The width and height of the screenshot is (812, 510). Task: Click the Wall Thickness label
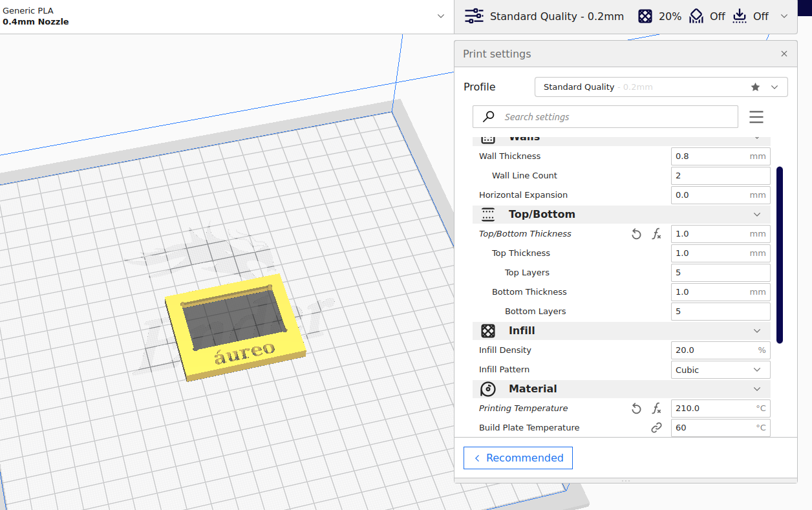click(509, 156)
